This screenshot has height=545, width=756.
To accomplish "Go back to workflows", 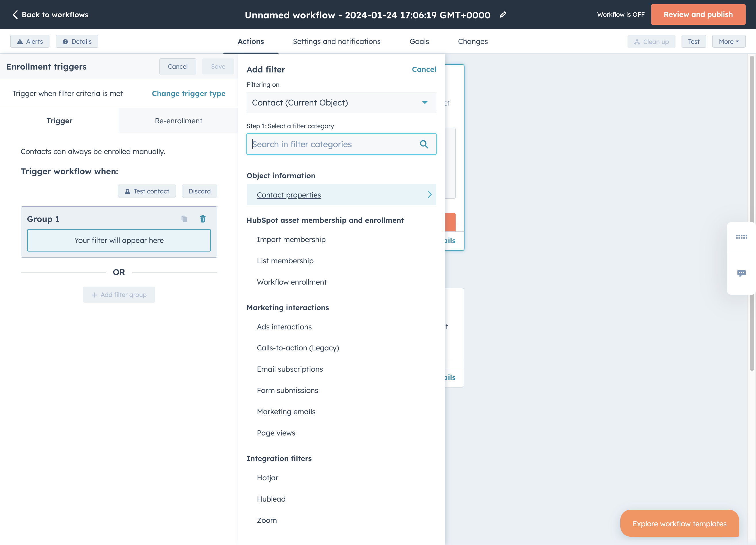I will click(x=50, y=15).
